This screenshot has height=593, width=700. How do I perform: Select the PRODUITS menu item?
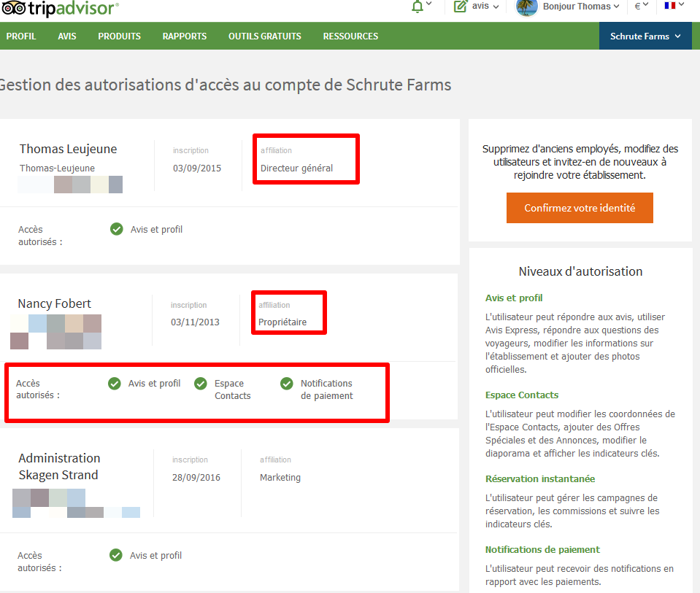coord(119,36)
